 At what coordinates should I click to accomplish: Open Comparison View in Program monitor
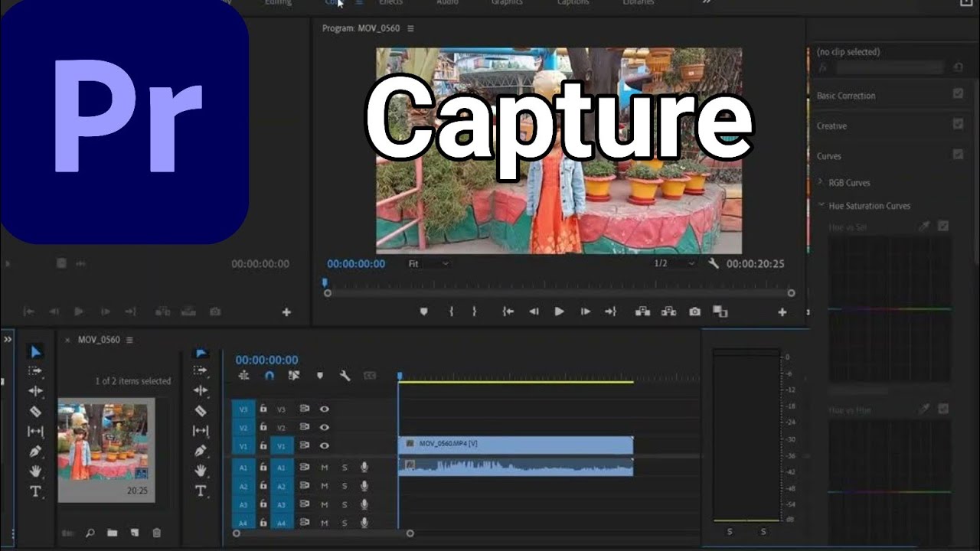click(x=720, y=311)
